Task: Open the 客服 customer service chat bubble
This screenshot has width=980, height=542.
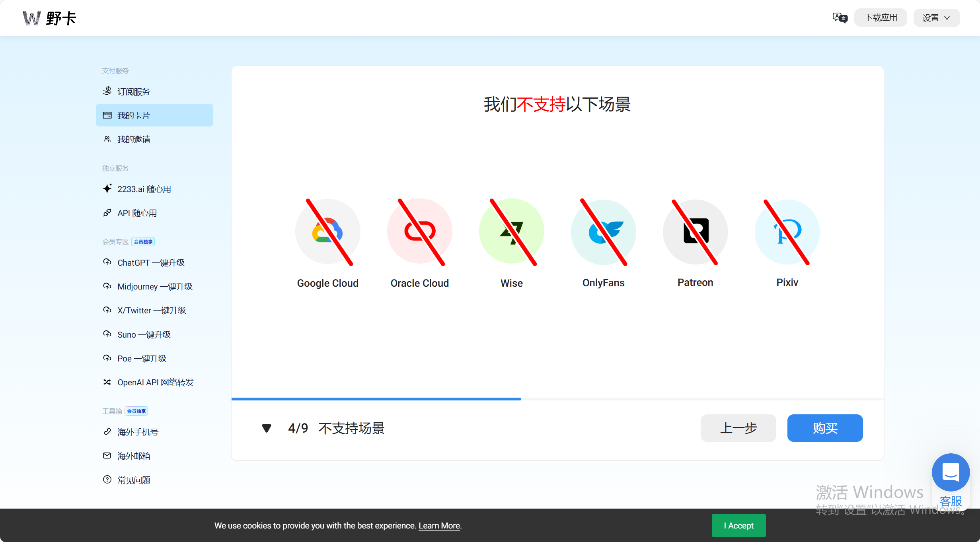Action: coord(951,473)
